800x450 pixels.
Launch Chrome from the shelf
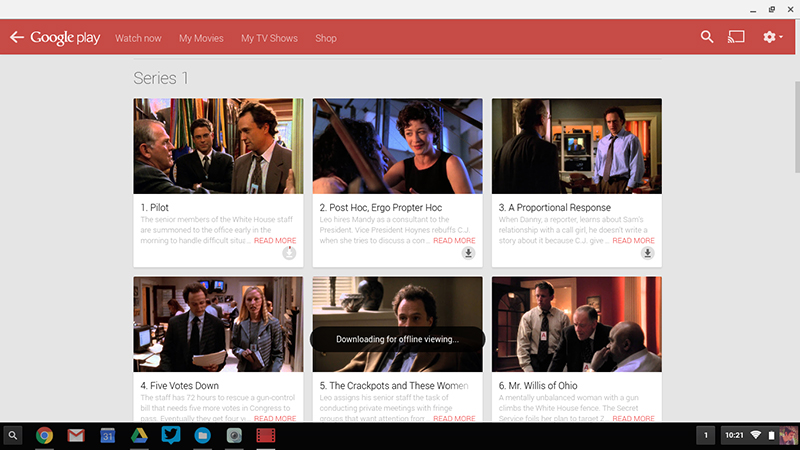pyautogui.click(x=44, y=436)
